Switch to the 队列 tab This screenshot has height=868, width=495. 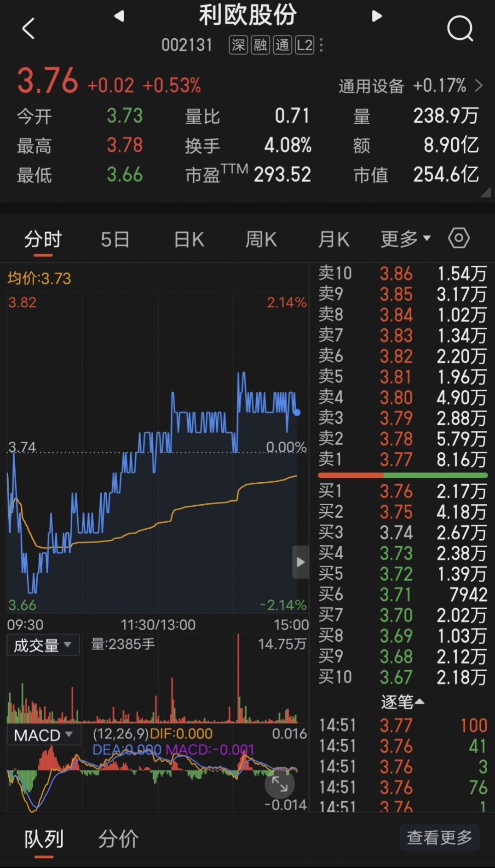[44, 839]
